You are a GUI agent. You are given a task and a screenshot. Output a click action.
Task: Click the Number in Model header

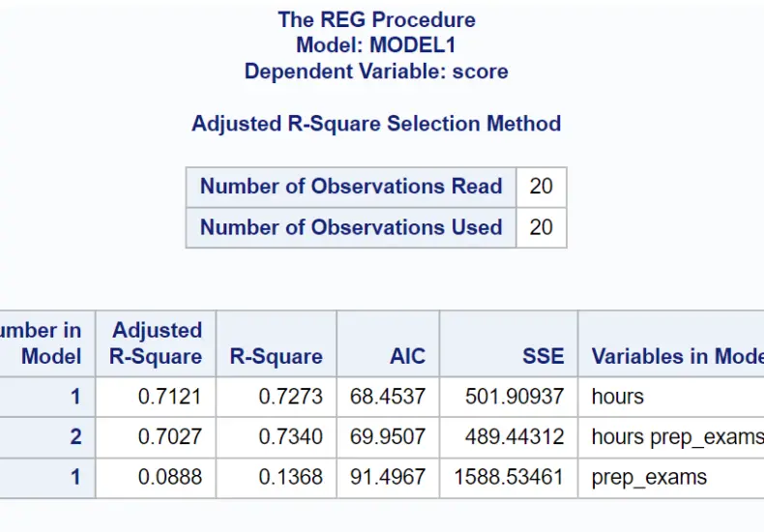(x=47, y=343)
